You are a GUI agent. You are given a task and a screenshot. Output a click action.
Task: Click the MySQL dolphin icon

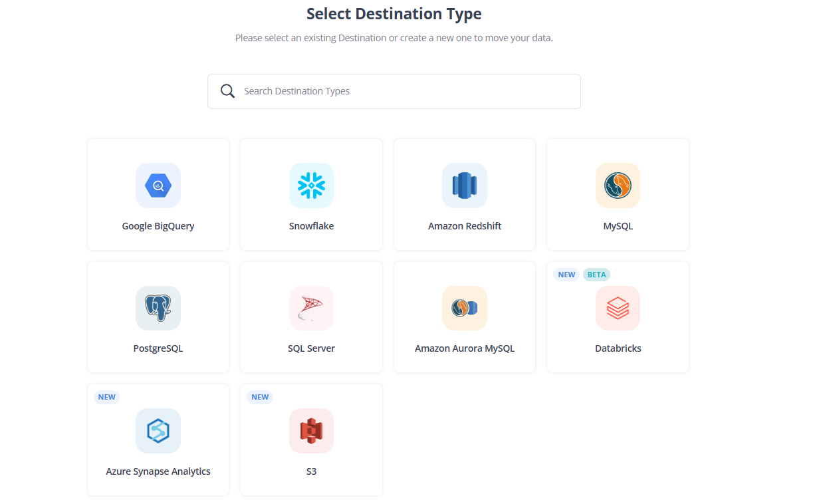(618, 186)
